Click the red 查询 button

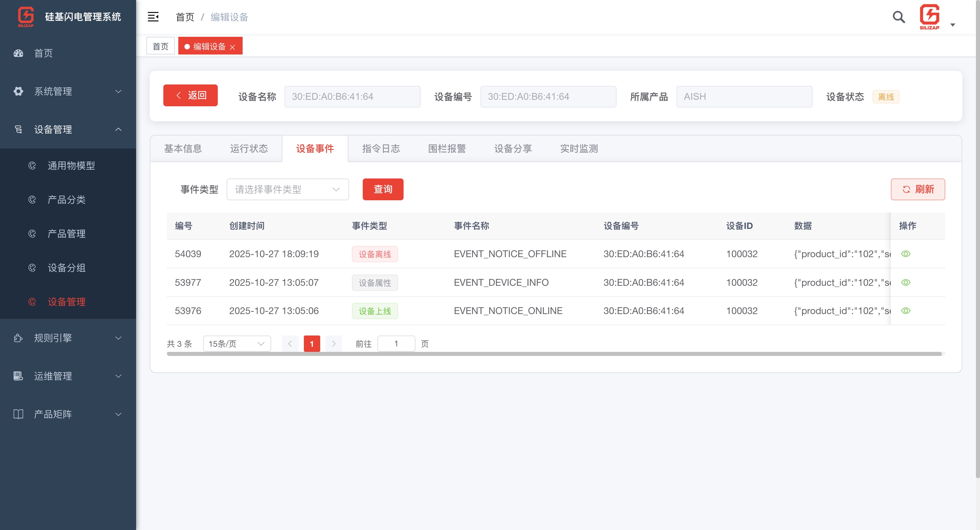tap(383, 189)
